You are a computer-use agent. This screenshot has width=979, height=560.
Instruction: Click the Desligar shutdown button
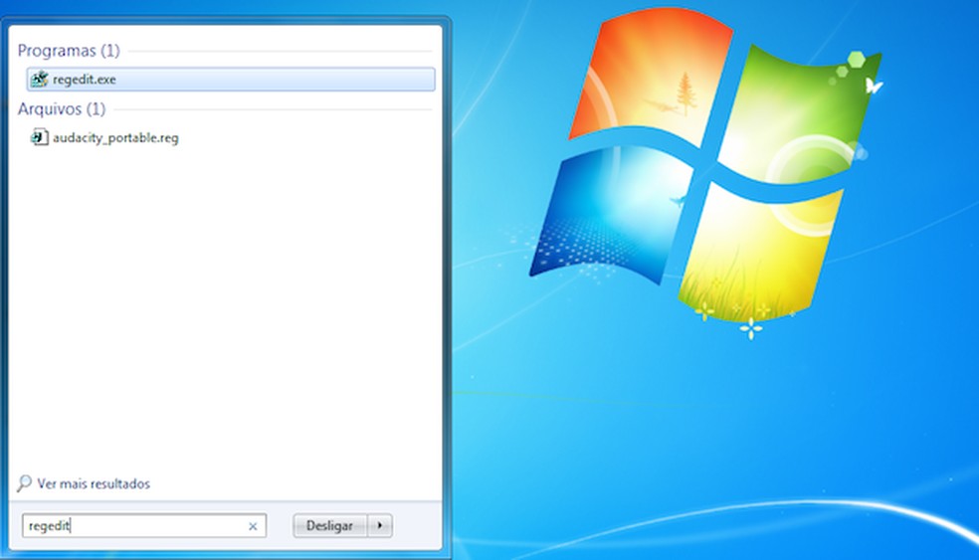pyautogui.click(x=329, y=525)
